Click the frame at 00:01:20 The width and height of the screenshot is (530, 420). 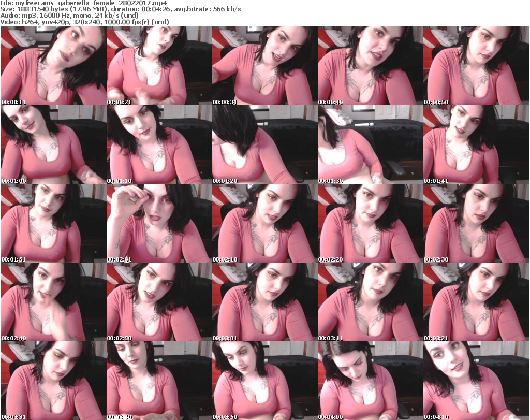(x=264, y=144)
